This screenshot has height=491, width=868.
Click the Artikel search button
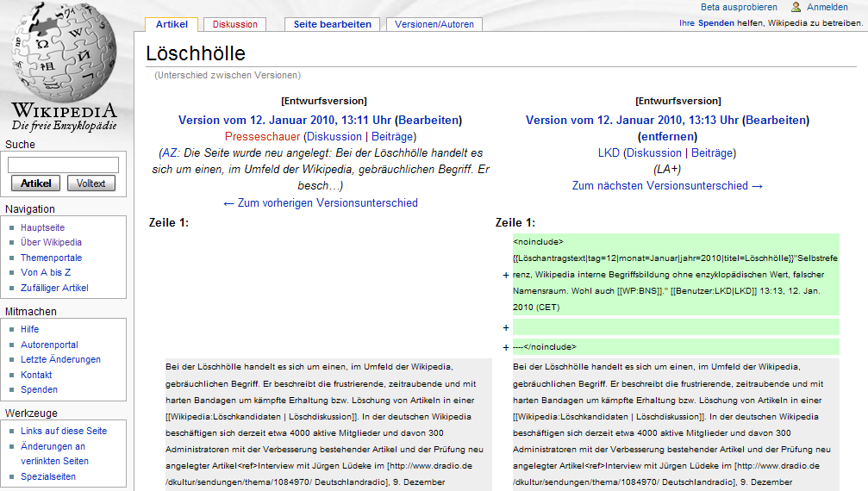pyautogui.click(x=35, y=183)
